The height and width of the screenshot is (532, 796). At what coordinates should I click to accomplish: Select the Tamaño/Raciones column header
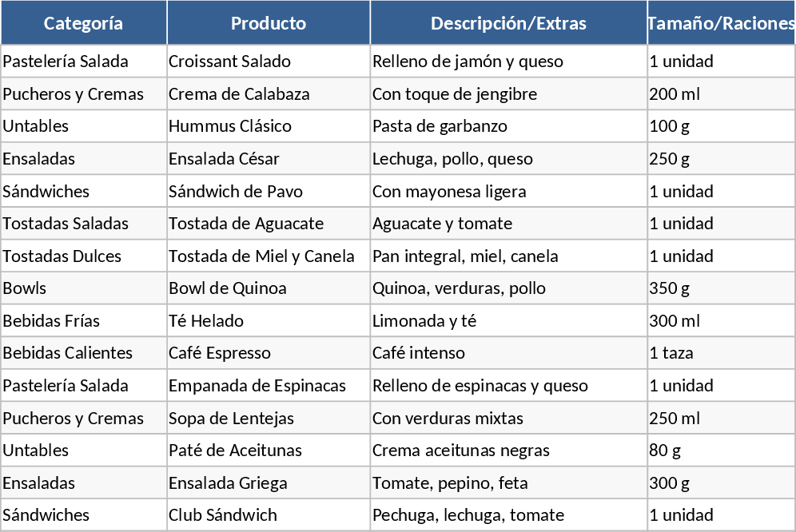pos(721,23)
